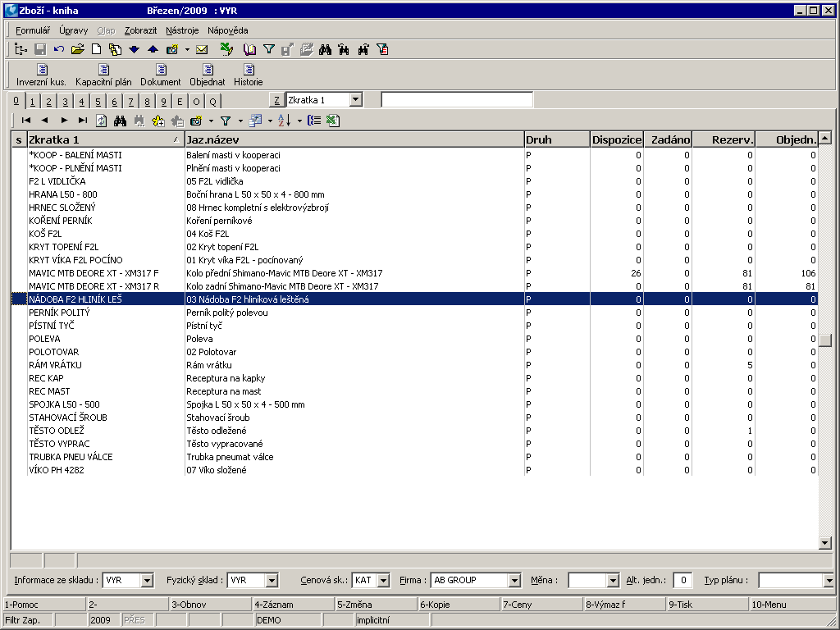This screenshot has width=840, height=630.
Task: Switch to tab E
Action: point(180,102)
